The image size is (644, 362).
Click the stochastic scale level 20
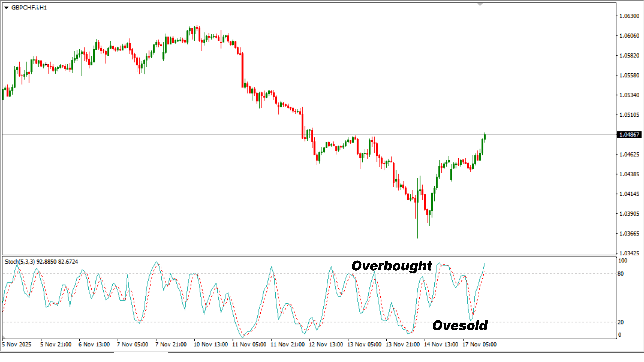pos(620,322)
